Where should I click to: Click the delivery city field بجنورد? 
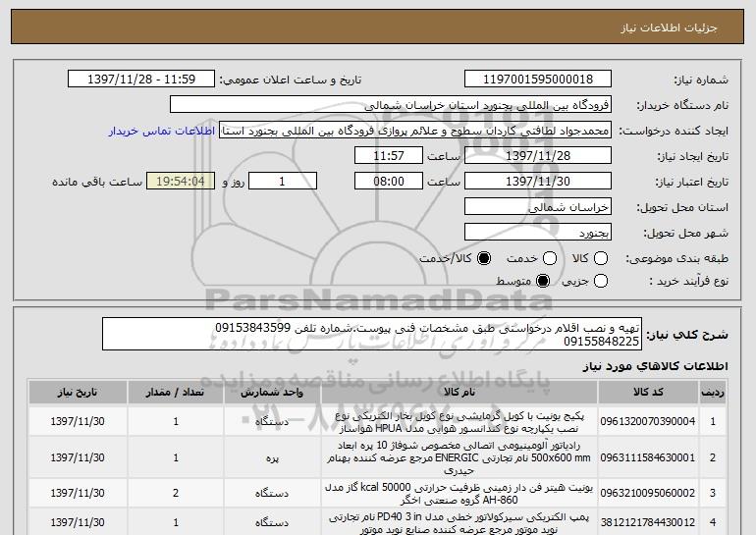pos(538,233)
